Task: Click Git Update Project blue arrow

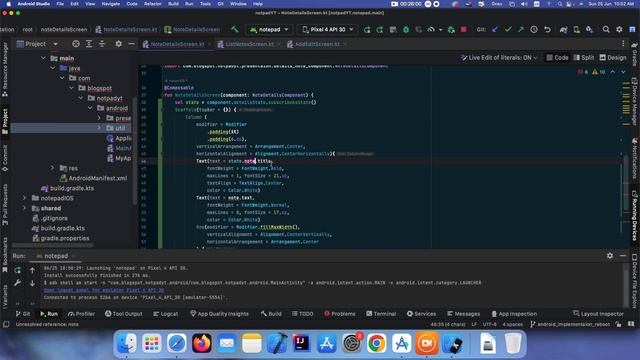Action: (495, 29)
